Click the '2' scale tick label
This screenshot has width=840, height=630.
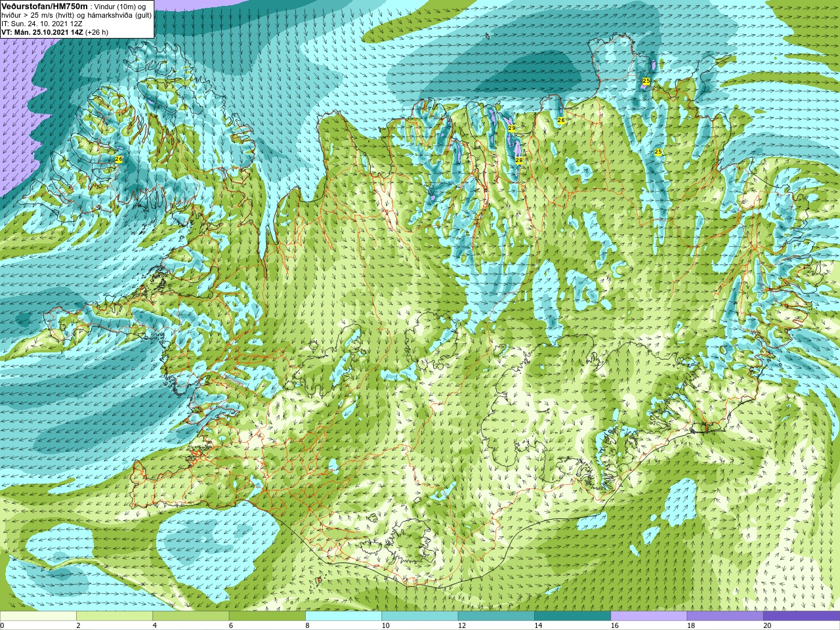coord(78,625)
